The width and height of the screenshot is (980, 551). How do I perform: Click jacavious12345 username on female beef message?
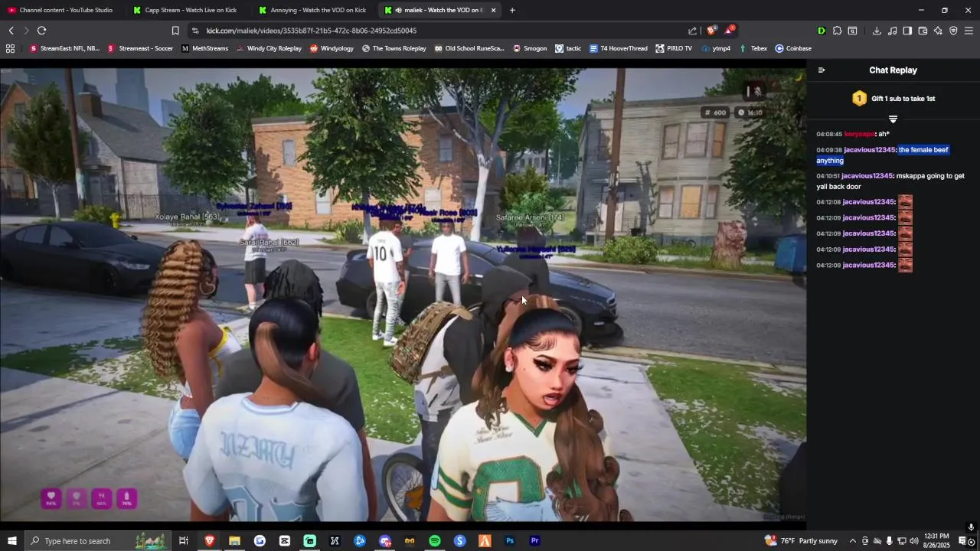click(x=870, y=150)
